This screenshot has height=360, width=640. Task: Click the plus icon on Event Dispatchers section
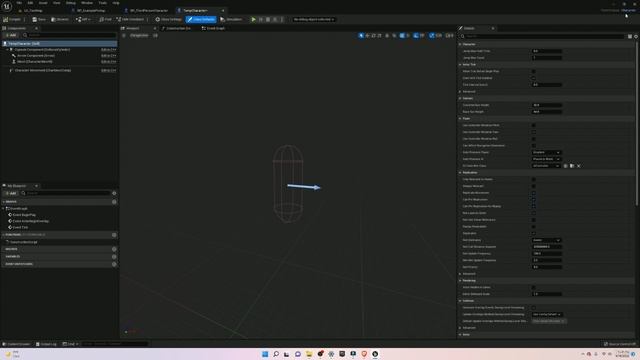114,264
